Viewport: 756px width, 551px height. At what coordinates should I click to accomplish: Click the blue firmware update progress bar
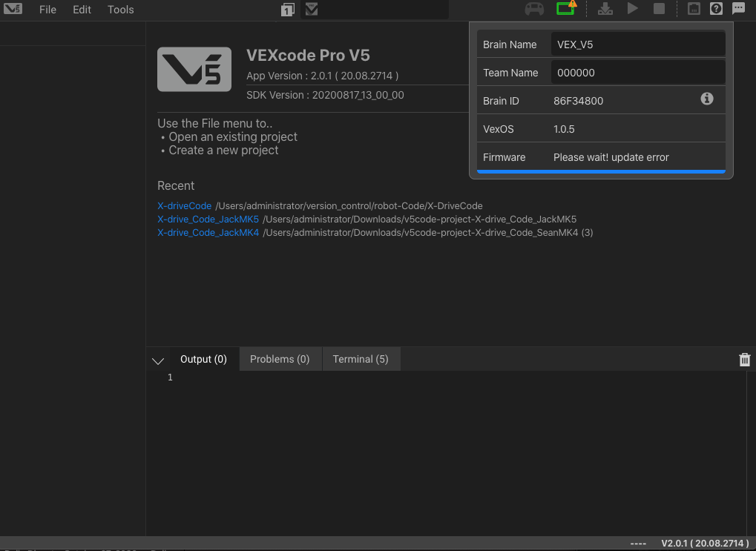(601, 171)
